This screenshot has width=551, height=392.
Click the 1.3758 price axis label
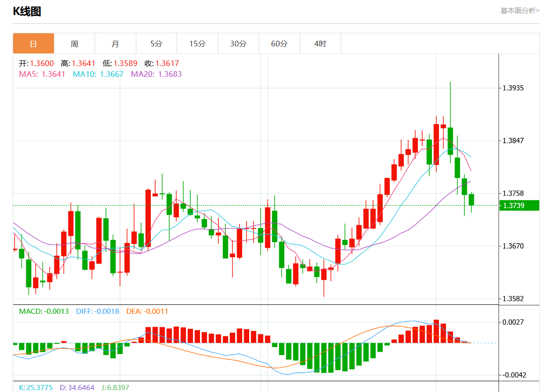point(513,193)
